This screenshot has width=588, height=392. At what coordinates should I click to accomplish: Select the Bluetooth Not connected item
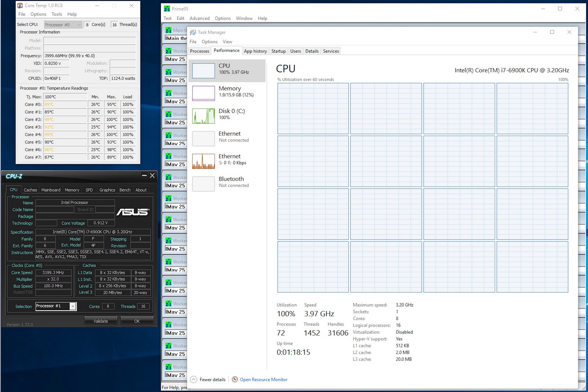click(x=227, y=184)
